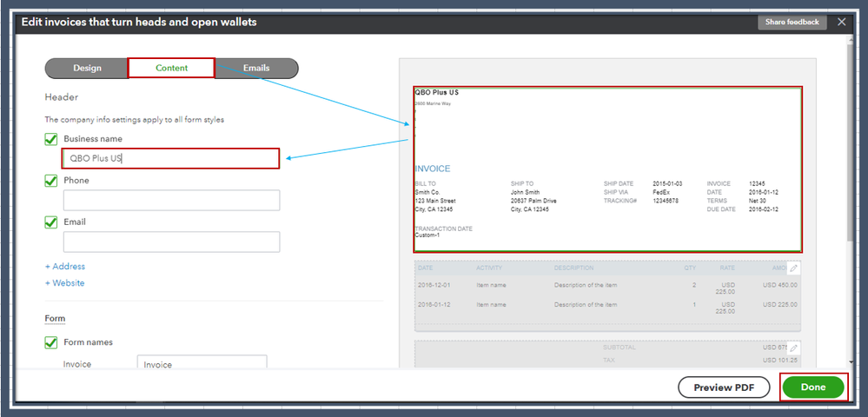The image size is (868, 417).
Task: Click the Phone input field
Action: coord(172,201)
